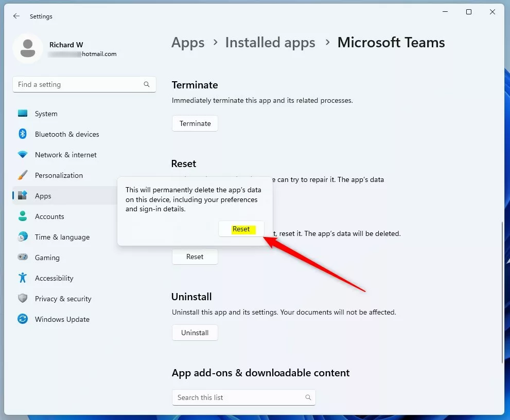Screen dimensions: 510x420
Task: Click the magnifier in Search this list
Action: click(308, 397)
